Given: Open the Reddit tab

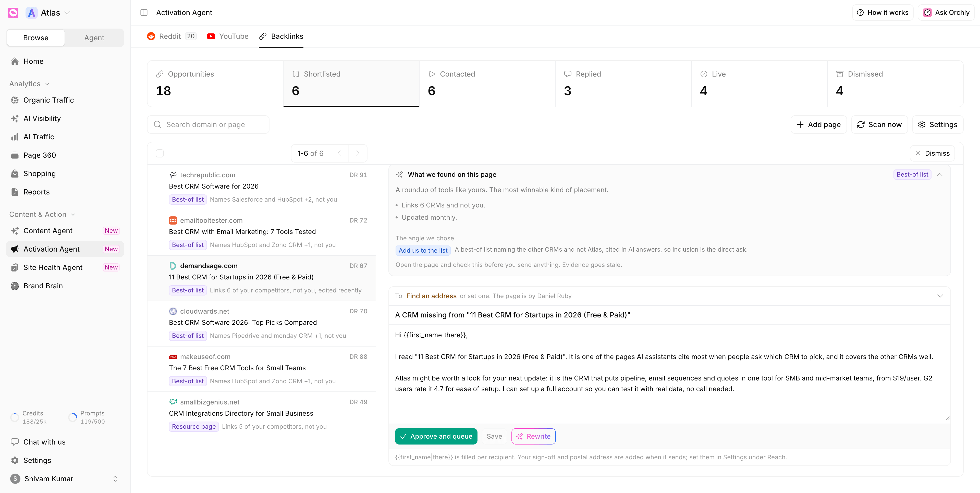Looking at the screenshot, I should pos(171,36).
